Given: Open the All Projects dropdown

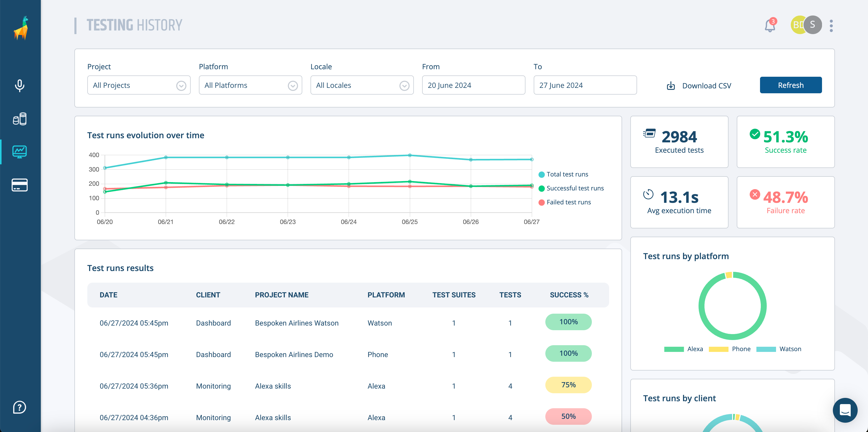Looking at the screenshot, I should pyautogui.click(x=139, y=85).
